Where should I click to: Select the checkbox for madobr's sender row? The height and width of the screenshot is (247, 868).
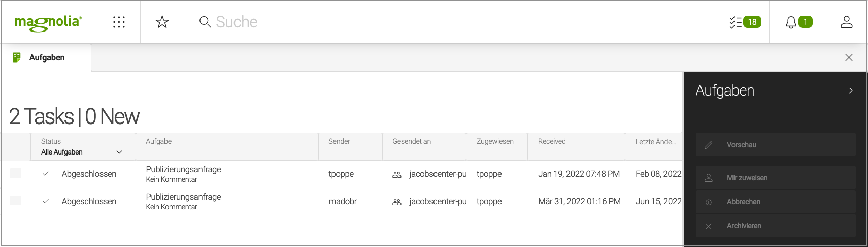point(16,201)
